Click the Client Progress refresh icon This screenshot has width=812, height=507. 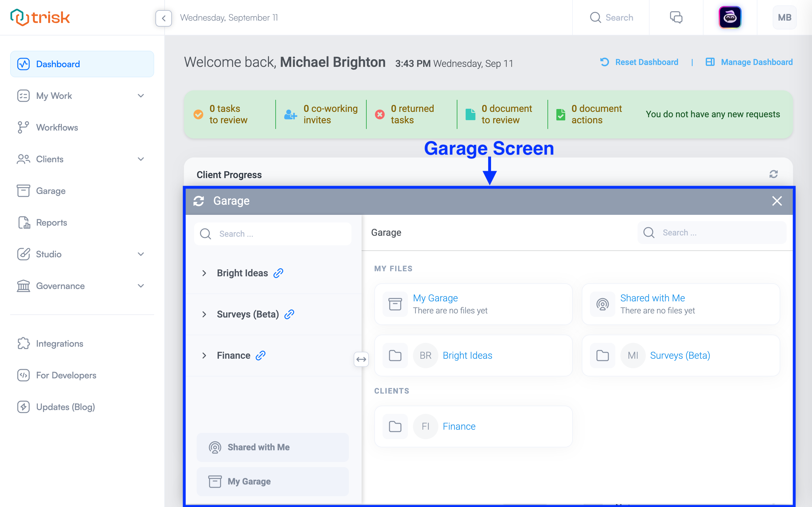[x=773, y=173]
